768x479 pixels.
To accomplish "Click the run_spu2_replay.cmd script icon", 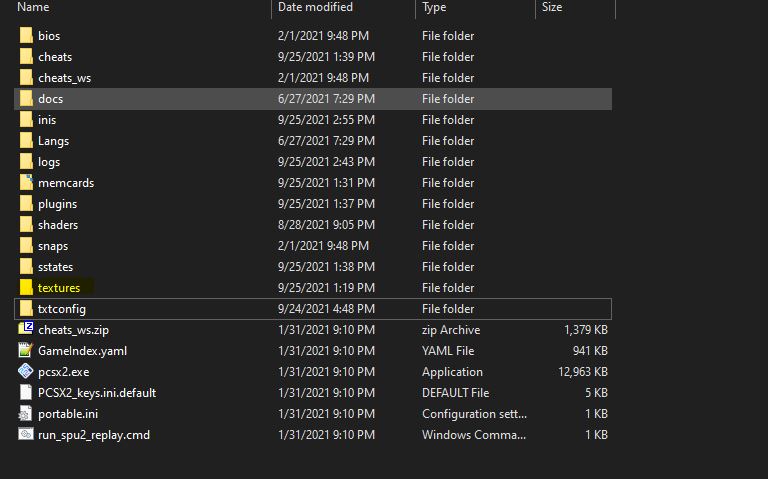I will coord(25,434).
